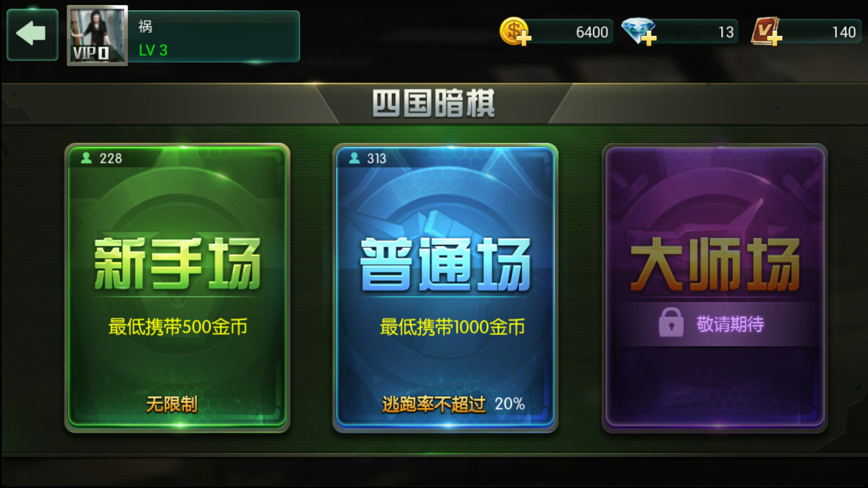Tap the 6400 gold balance field
Image resolution: width=868 pixels, height=488 pixels.
[569, 32]
